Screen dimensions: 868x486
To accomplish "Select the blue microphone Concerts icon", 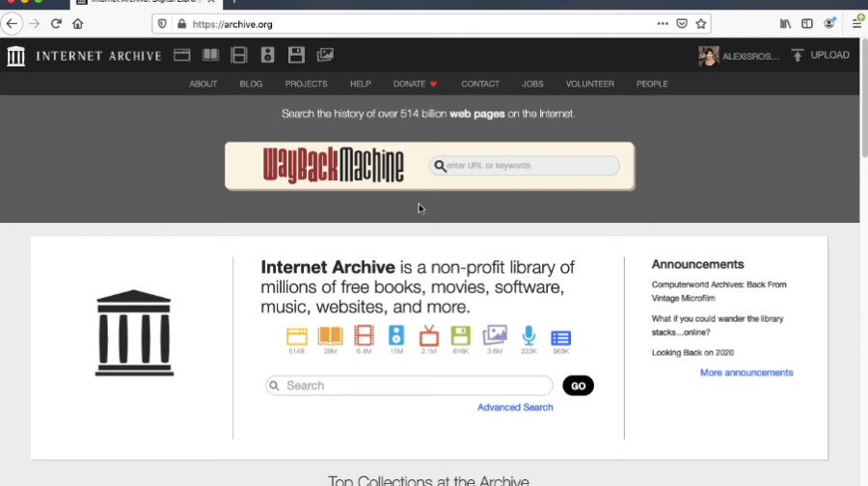I will (x=529, y=337).
